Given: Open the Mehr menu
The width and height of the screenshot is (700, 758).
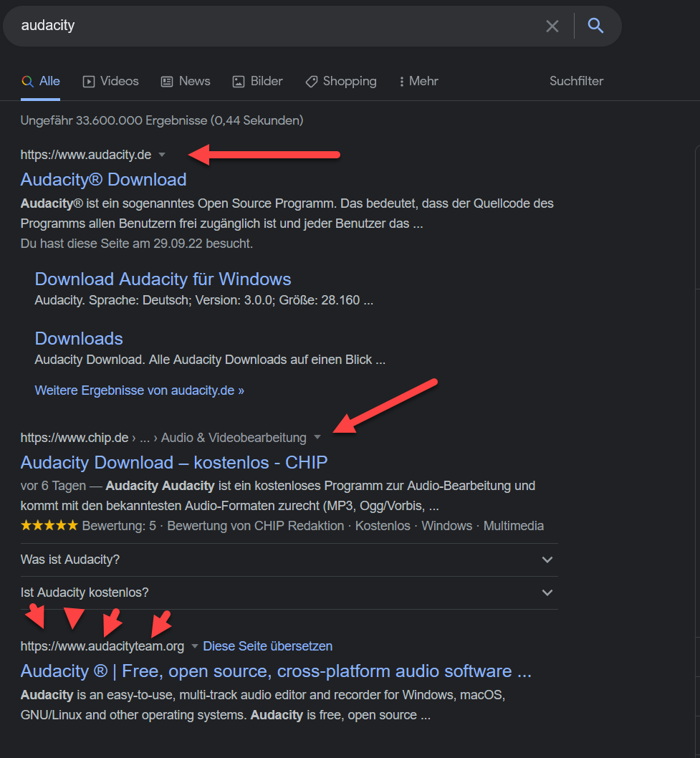Looking at the screenshot, I should coord(418,81).
